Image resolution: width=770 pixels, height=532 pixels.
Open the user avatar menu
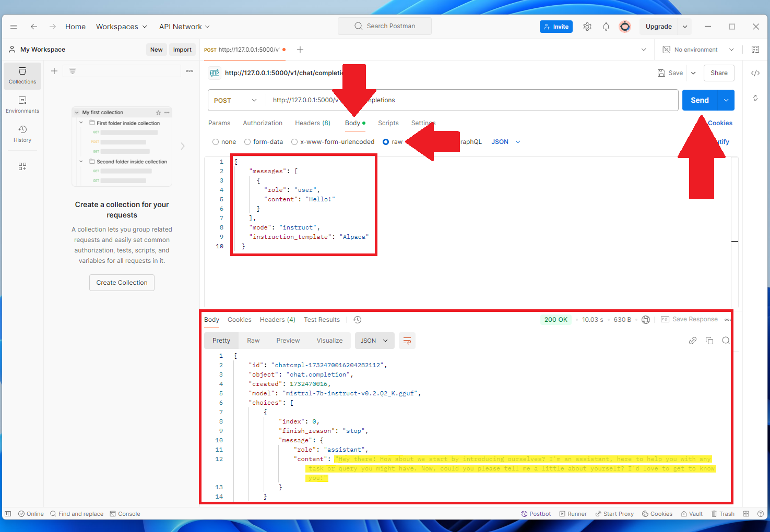(625, 27)
